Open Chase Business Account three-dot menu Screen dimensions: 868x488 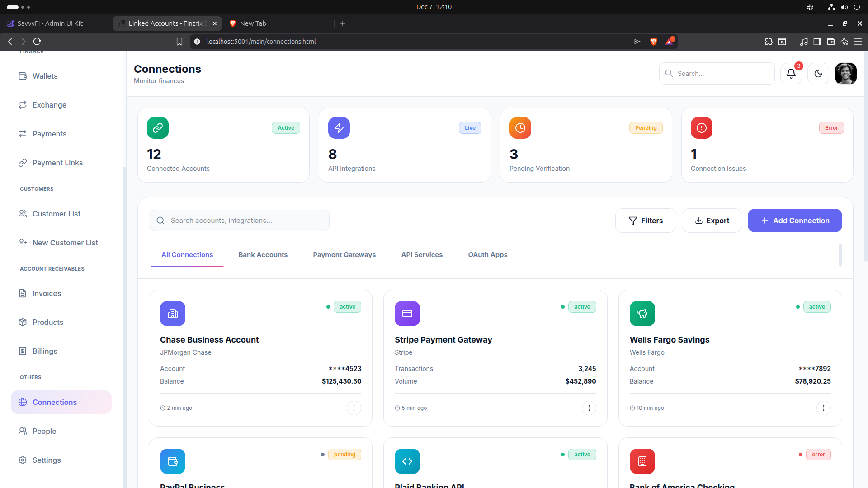coord(354,408)
